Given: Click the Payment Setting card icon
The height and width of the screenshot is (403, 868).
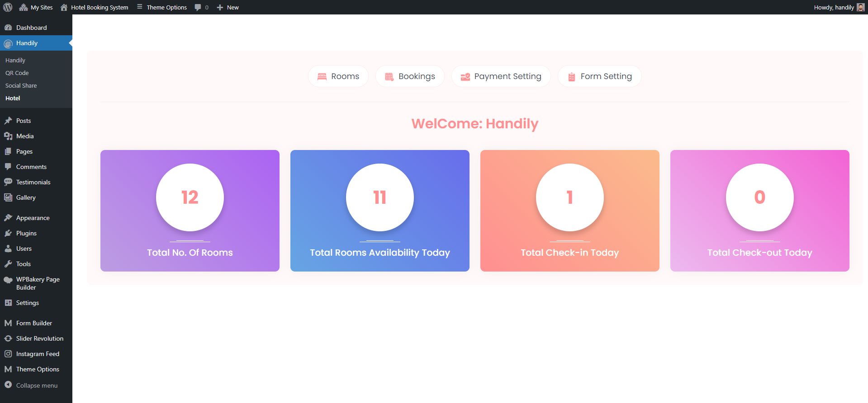Looking at the screenshot, I should pos(465,77).
